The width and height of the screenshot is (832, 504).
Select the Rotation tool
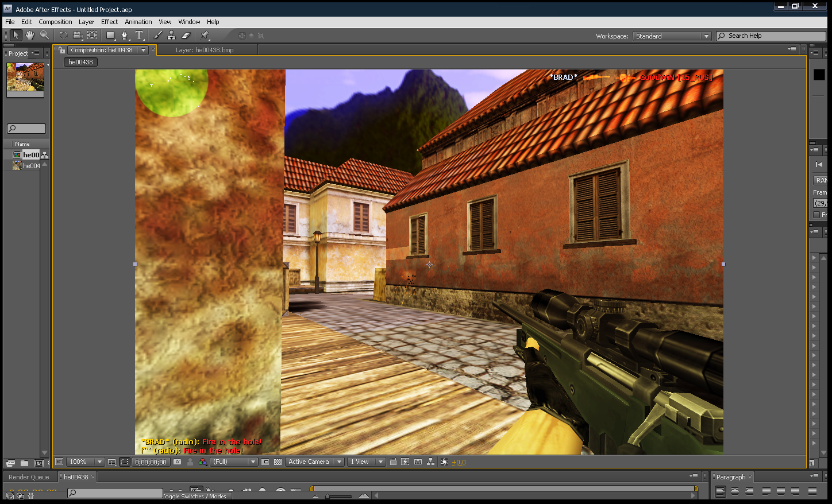[63, 36]
